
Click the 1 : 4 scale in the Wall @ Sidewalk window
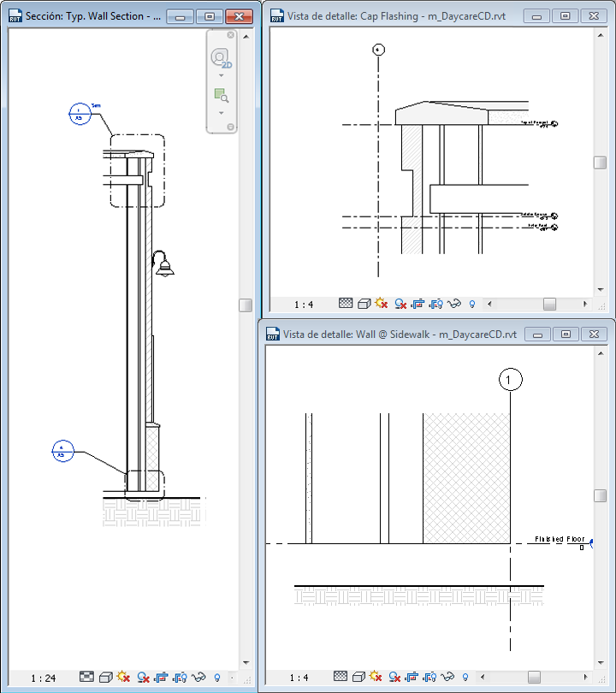pos(299,678)
